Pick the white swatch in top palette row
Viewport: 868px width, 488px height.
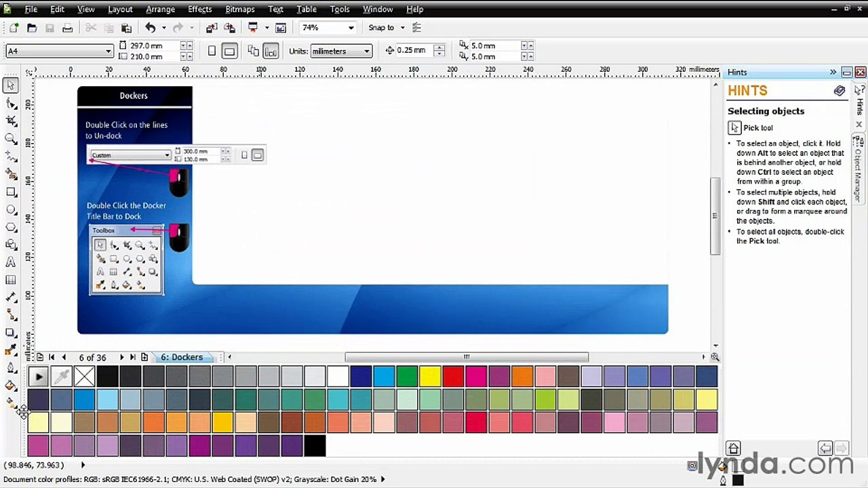(x=338, y=376)
